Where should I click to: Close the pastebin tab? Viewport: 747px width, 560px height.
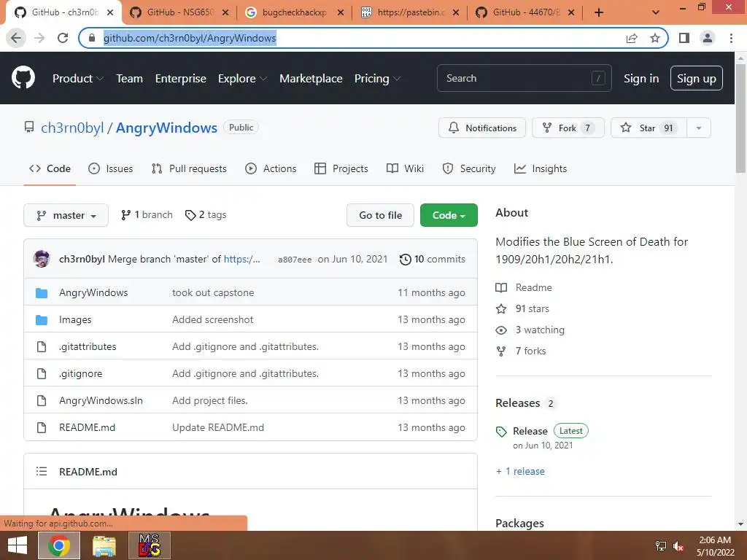coord(456,12)
